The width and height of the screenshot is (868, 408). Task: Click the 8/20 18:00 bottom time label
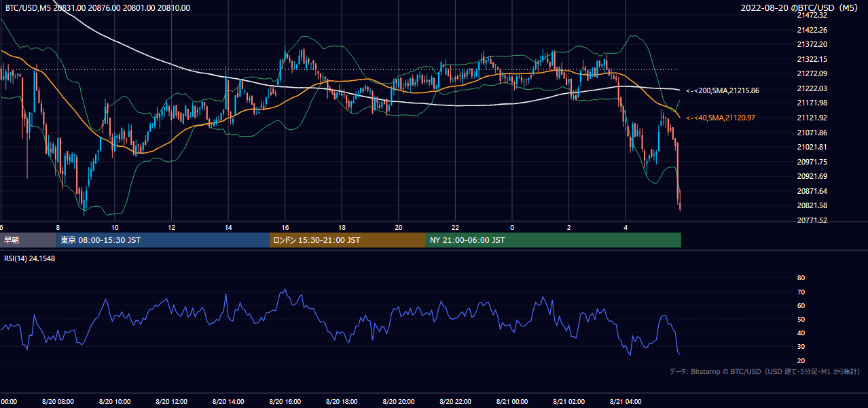pos(342,402)
